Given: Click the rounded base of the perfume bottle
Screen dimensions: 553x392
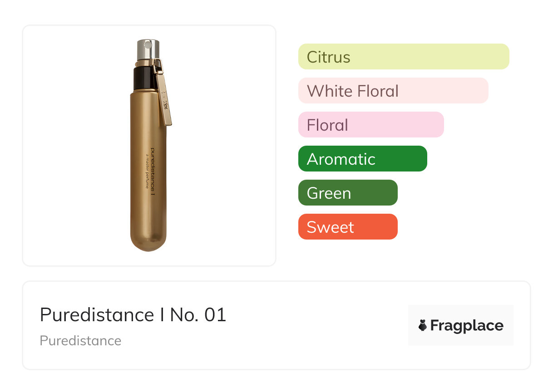Looking at the screenshot, I should (x=148, y=240).
